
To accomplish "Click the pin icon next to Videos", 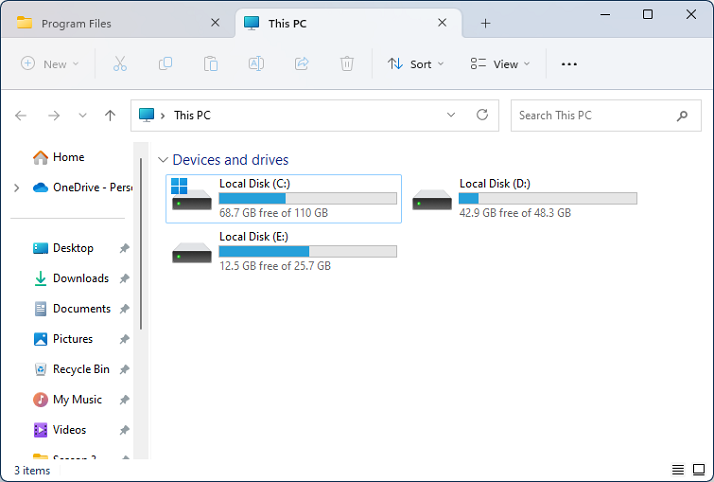I will (x=124, y=430).
